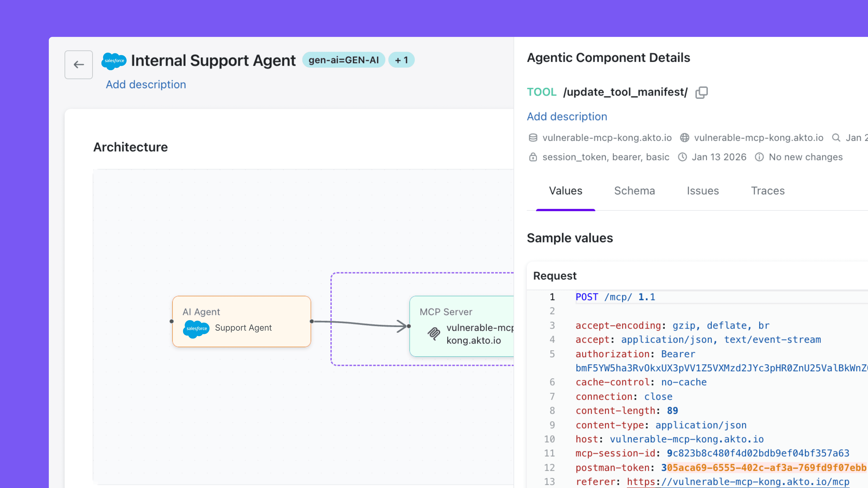
Task: Click the clock icon beside Jan 13 2026
Action: [682, 157]
